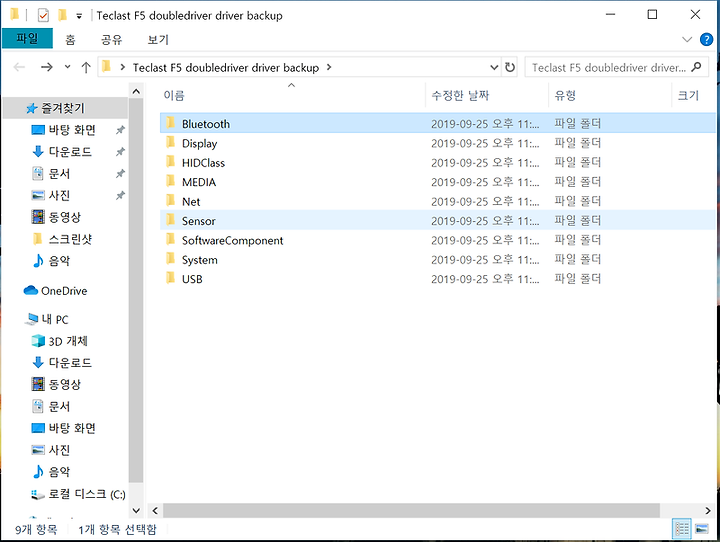Go forward with the right arrow
The width and height of the screenshot is (720, 542).
pos(46,68)
